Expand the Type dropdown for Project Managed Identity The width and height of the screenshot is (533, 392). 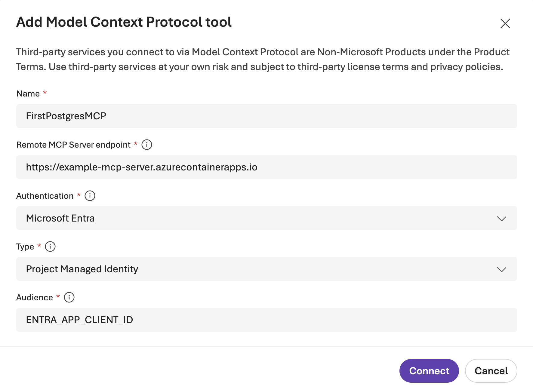266,269
